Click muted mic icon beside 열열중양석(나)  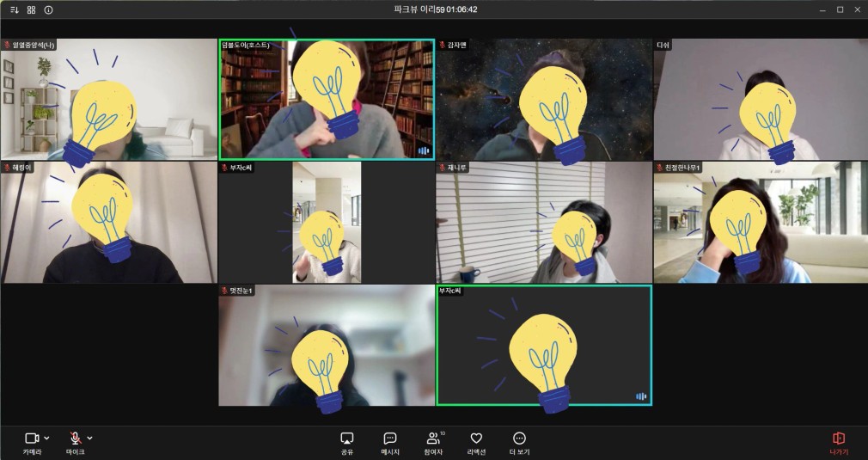(7, 45)
